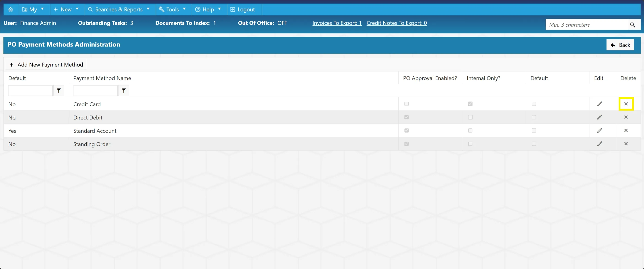
Task: Edit the Standing Order payment method
Action: (x=600, y=144)
